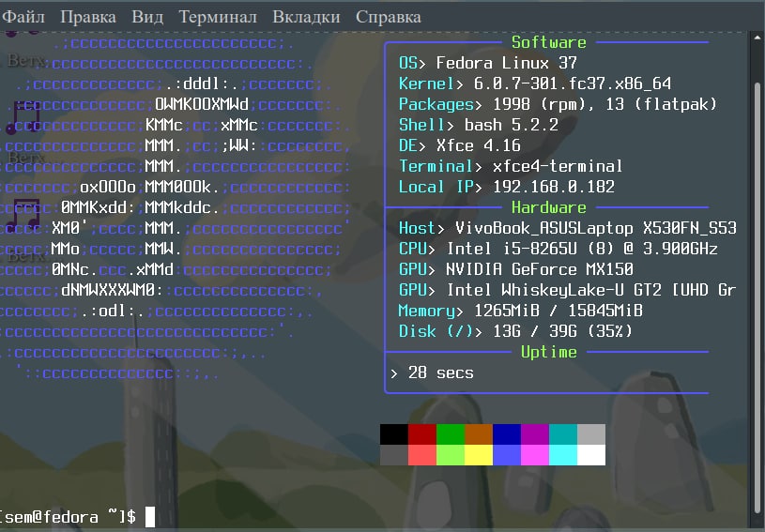Click the 'Uptime' section heading
765x532 pixels.
(549, 352)
